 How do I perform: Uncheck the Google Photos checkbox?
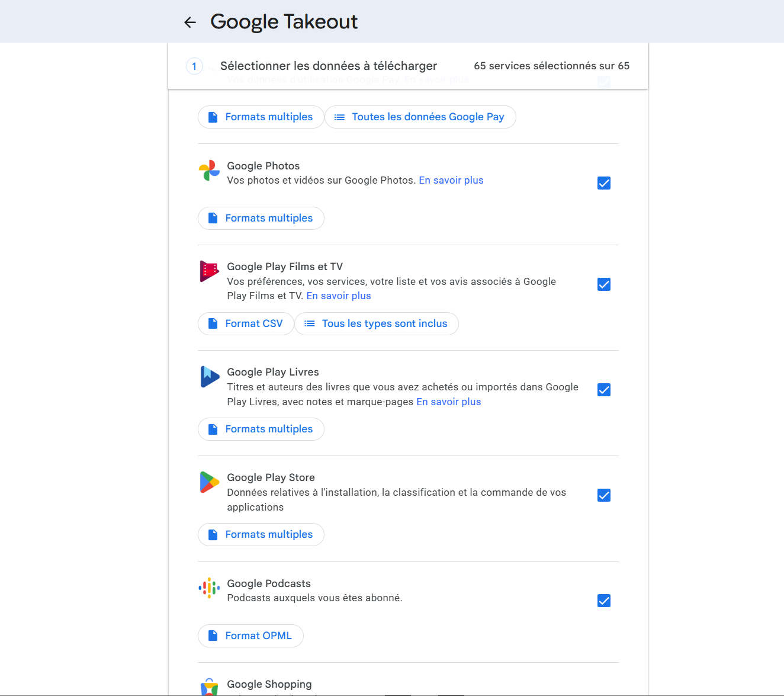604,183
